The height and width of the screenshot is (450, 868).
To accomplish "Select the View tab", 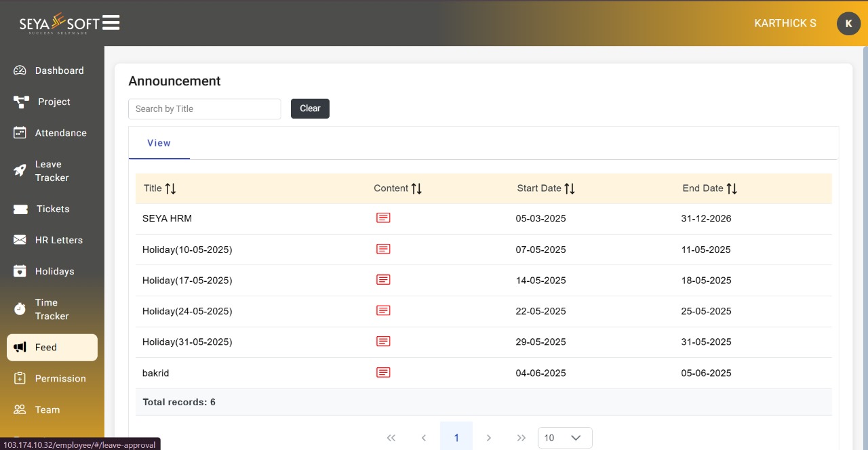I will pos(159,143).
